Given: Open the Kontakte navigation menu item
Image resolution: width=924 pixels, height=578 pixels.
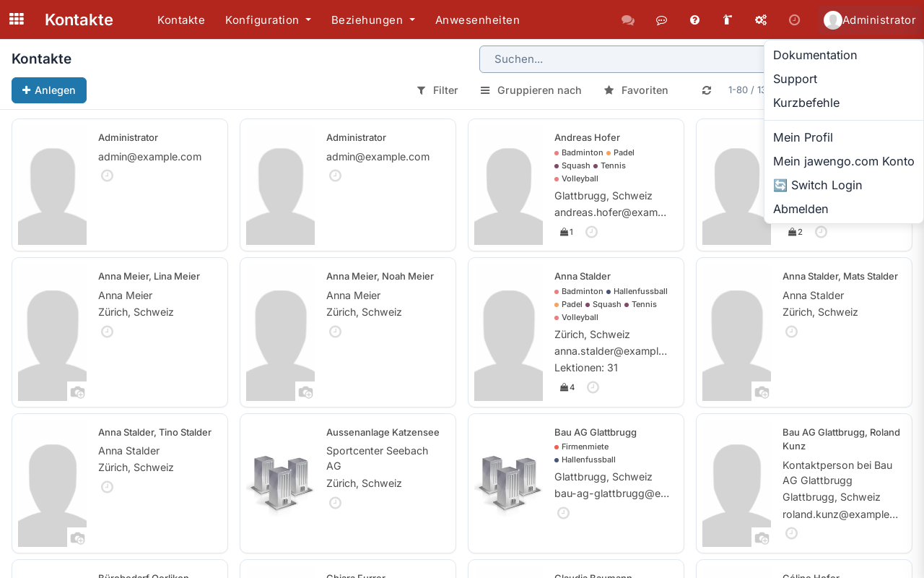Looking at the screenshot, I should point(181,20).
